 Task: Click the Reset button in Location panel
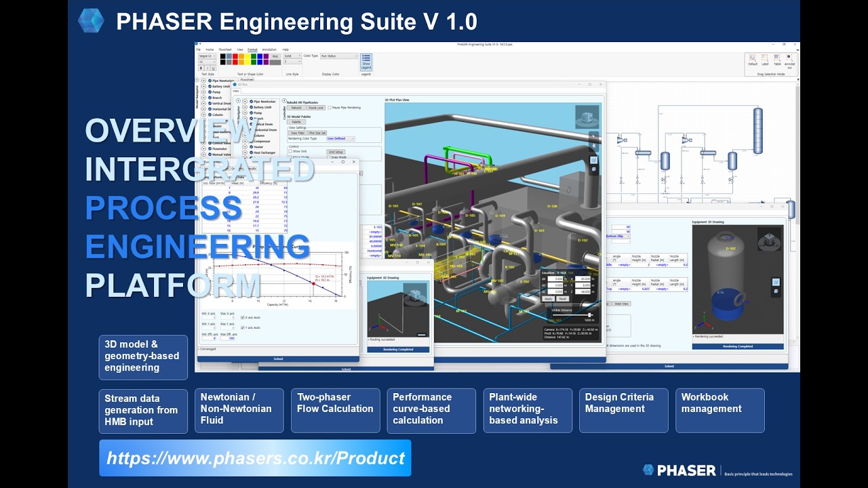tap(563, 299)
